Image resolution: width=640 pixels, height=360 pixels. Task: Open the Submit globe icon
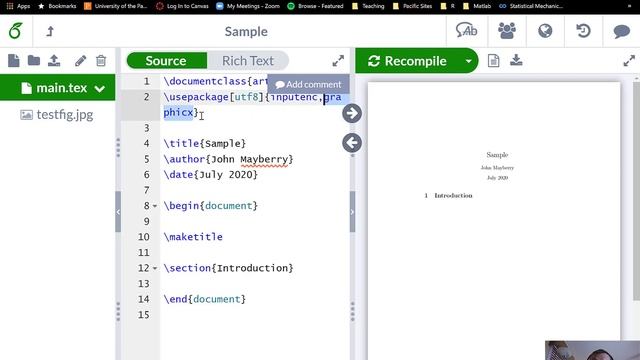pos(545,31)
